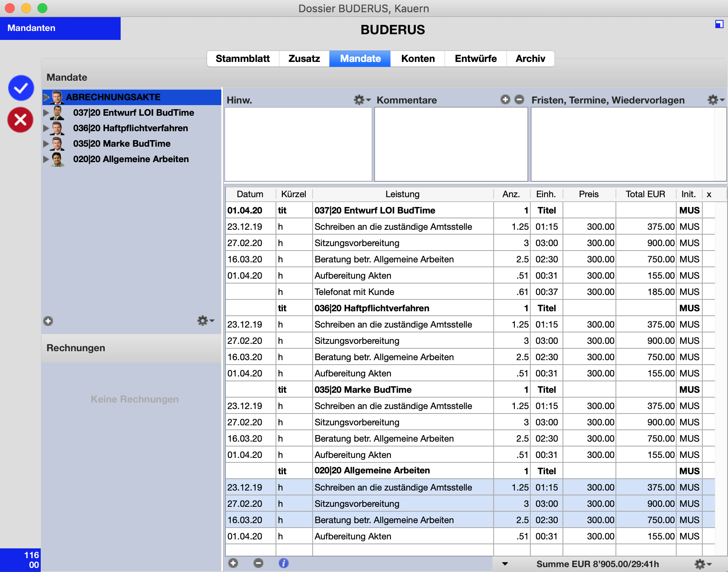
Task: Add a new Mandat with plus icon
Action: click(48, 321)
